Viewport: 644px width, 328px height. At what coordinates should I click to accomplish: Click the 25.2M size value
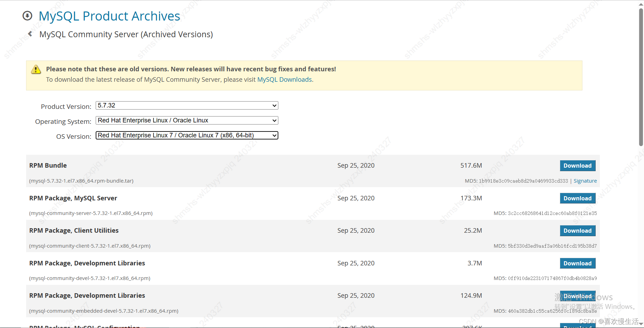coord(473,231)
